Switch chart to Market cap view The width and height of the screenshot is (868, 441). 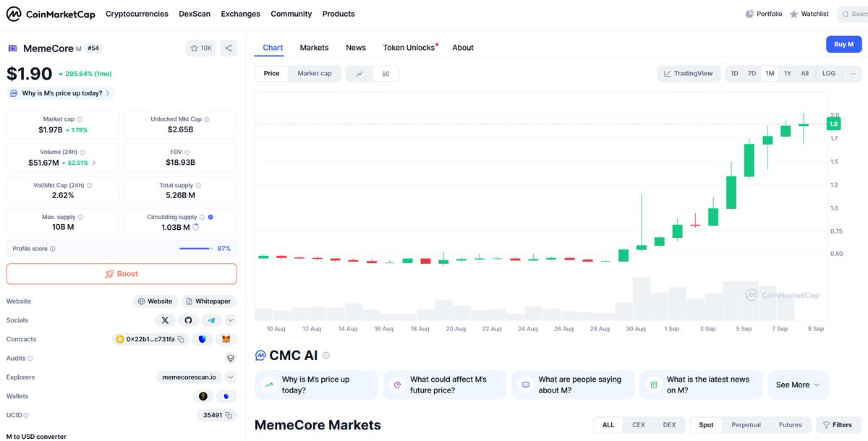pos(315,73)
